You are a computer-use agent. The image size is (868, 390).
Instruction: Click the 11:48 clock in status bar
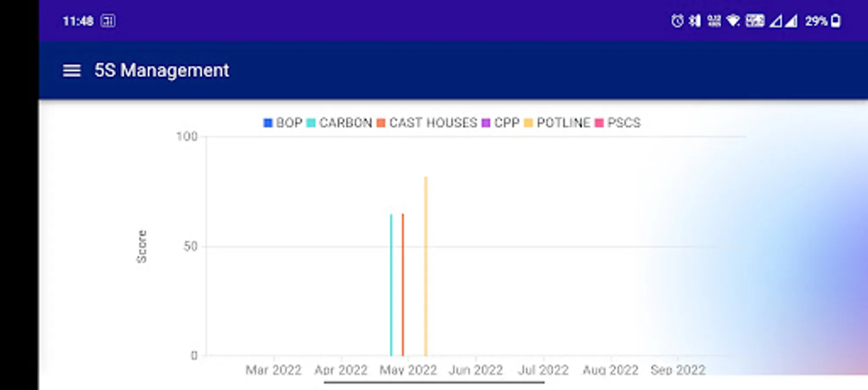coord(78,21)
